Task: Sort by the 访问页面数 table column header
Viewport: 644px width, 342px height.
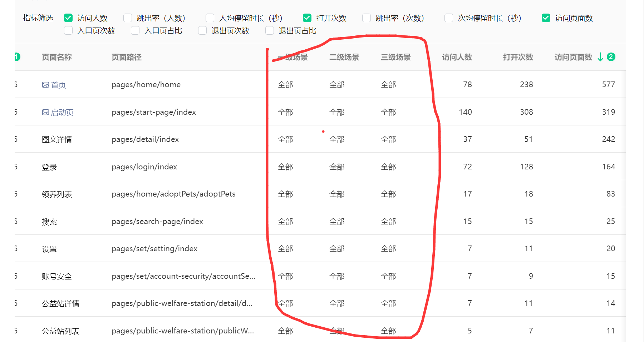Action: [x=573, y=57]
